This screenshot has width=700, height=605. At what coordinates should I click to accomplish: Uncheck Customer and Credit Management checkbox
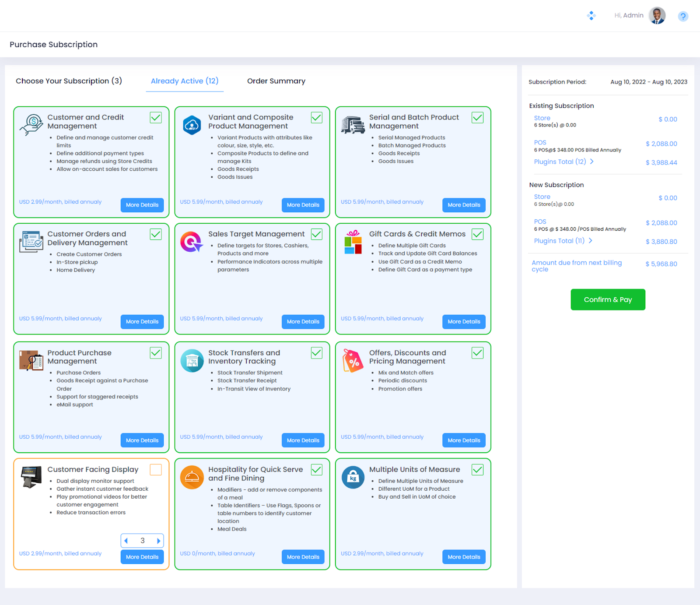pyautogui.click(x=156, y=118)
